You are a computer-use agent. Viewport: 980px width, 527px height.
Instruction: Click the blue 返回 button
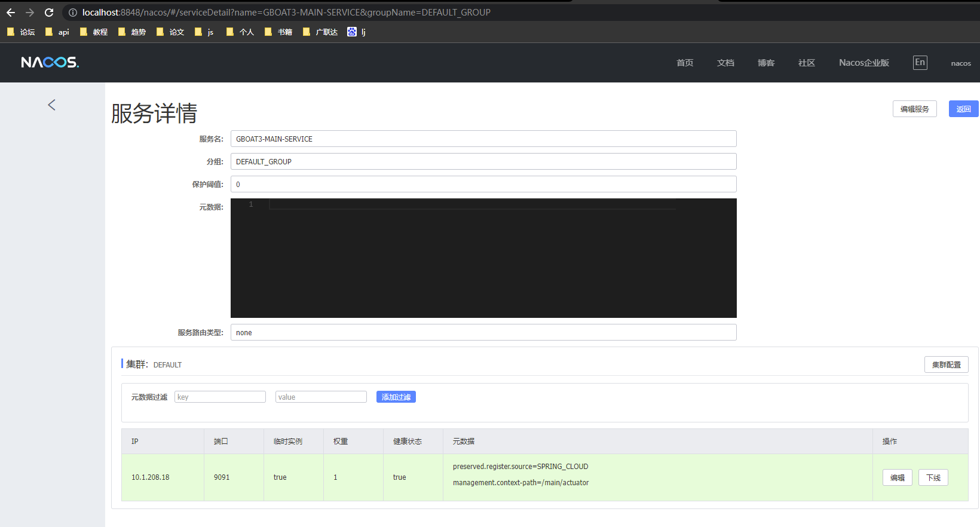point(964,109)
